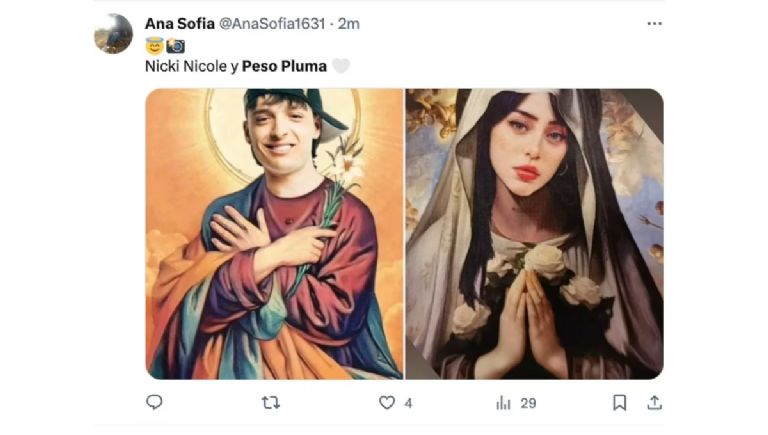768x435 pixels.
Task: Open the reply speech bubble icon
Action: tap(154, 402)
